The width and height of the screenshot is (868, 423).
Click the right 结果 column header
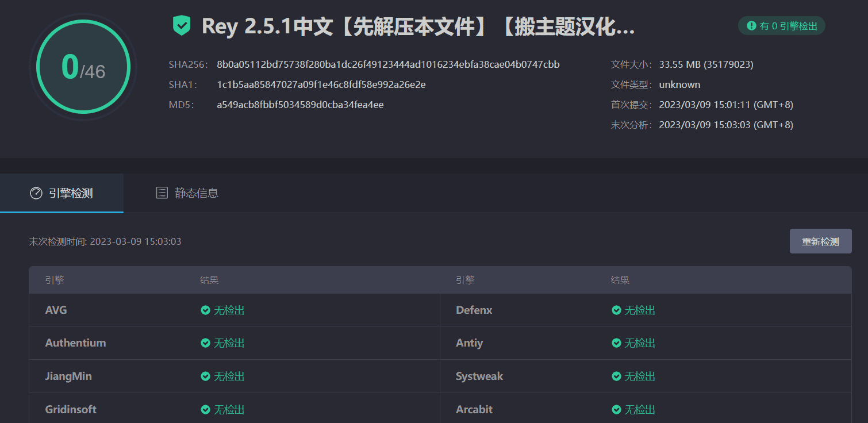620,280
